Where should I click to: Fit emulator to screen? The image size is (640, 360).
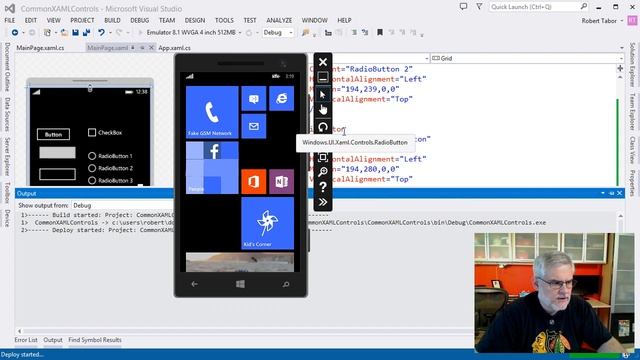[x=322, y=157]
